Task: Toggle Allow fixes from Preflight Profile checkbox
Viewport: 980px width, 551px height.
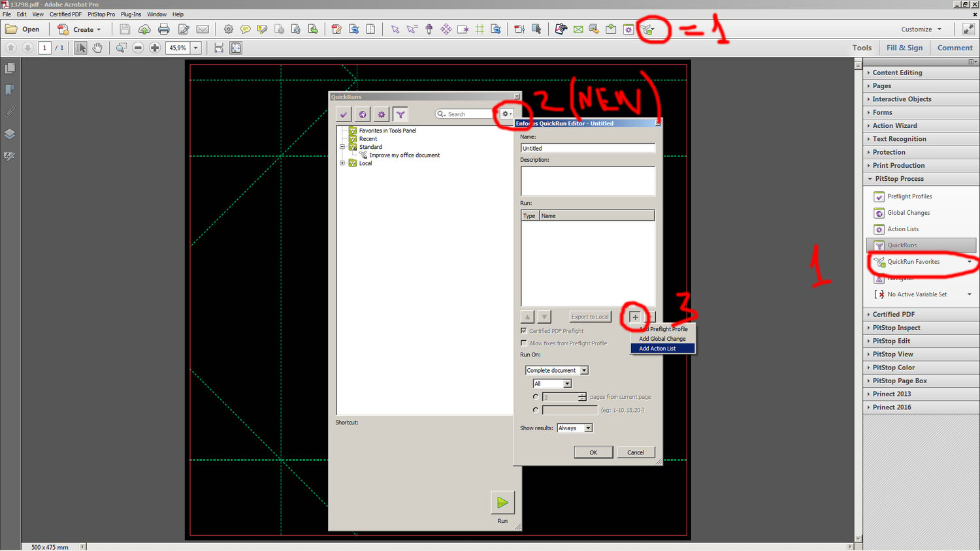Action: (523, 343)
